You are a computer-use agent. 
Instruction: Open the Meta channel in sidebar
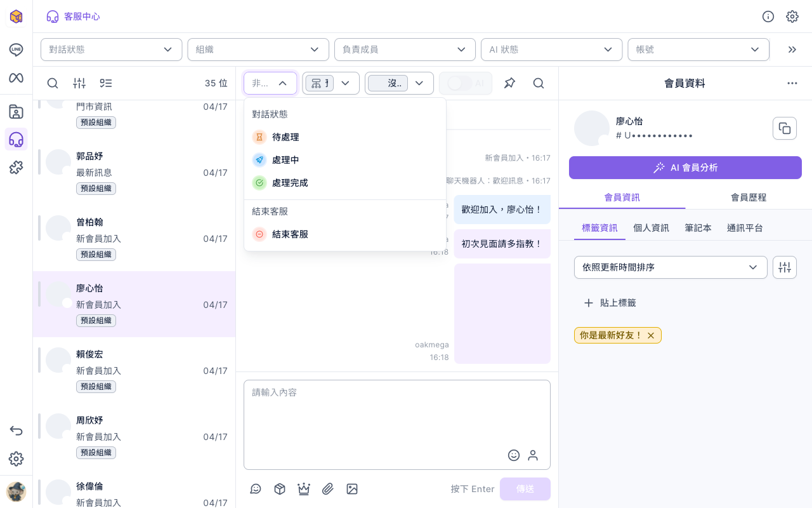16,77
